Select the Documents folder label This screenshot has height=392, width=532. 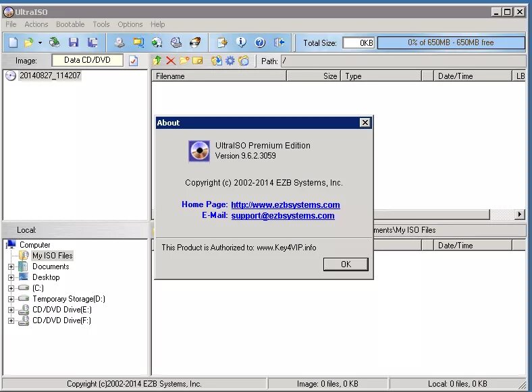pyautogui.click(x=51, y=267)
